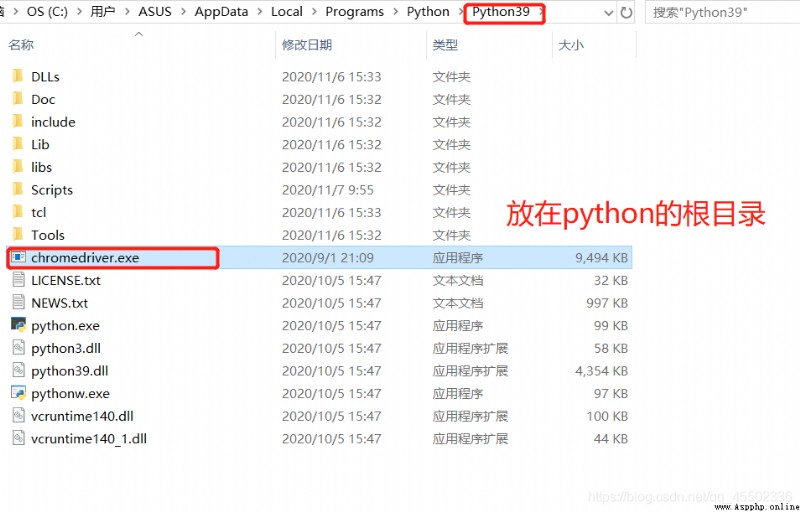Select the Lib folder icon
This screenshot has height=512, width=800.
coord(18,144)
